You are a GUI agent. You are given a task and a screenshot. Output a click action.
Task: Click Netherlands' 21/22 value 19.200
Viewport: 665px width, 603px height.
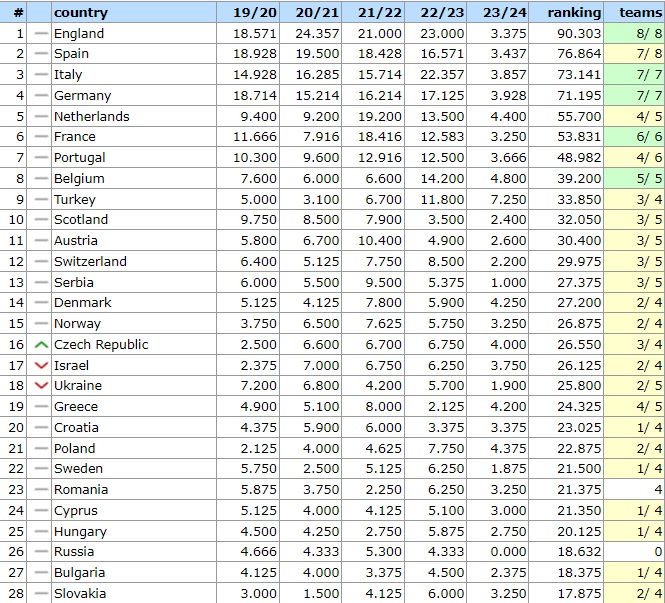(380, 117)
